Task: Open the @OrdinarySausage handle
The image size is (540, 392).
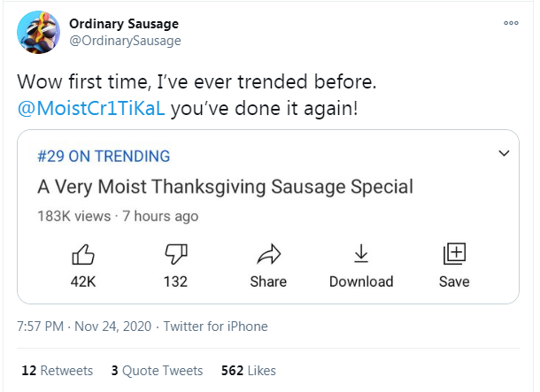Action: coord(125,41)
